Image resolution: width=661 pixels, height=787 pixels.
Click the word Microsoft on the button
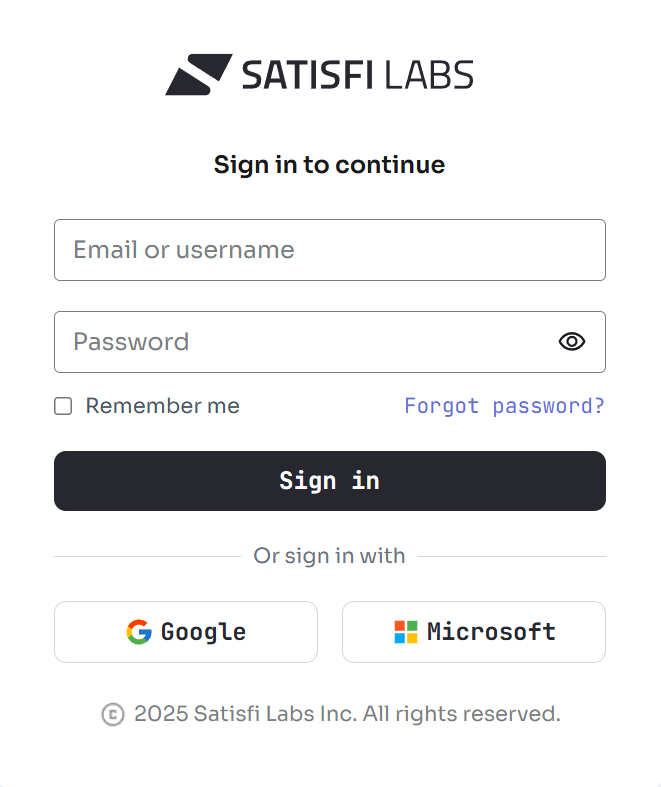[x=491, y=632]
